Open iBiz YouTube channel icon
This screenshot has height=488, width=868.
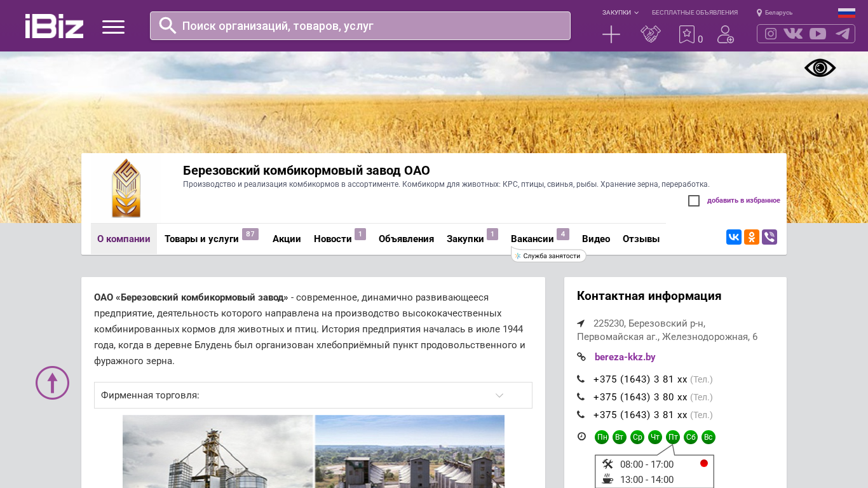[818, 34]
